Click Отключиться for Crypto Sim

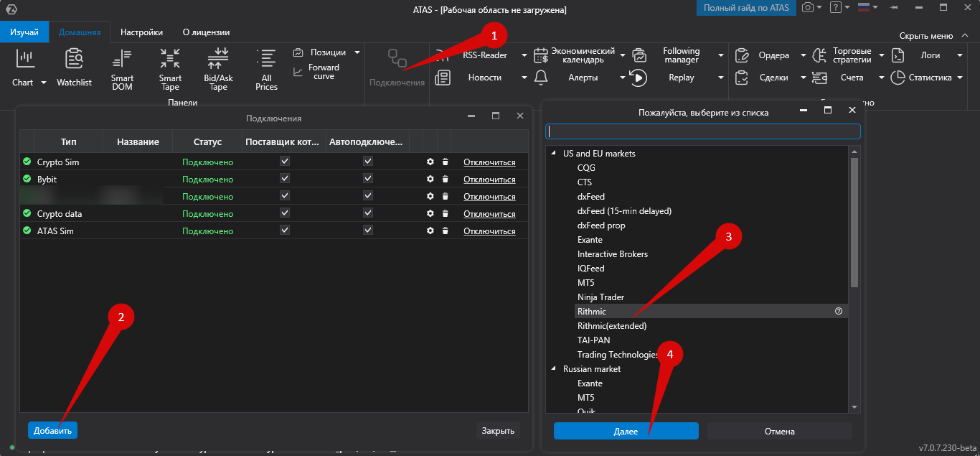[489, 162]
